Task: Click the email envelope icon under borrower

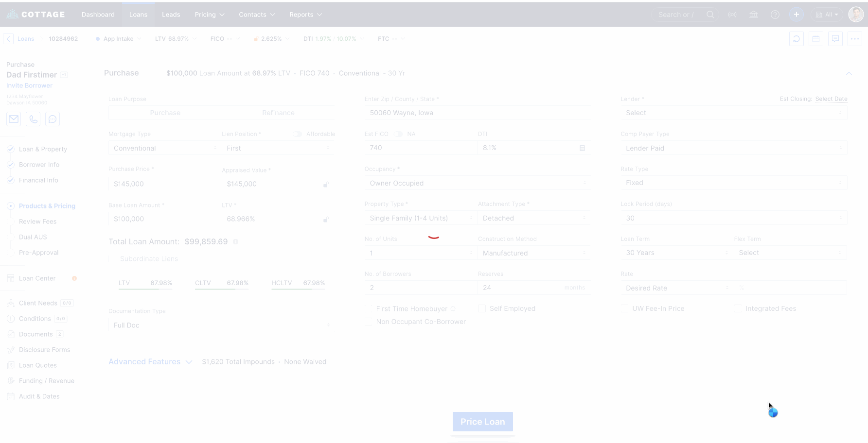Action: 14,119
